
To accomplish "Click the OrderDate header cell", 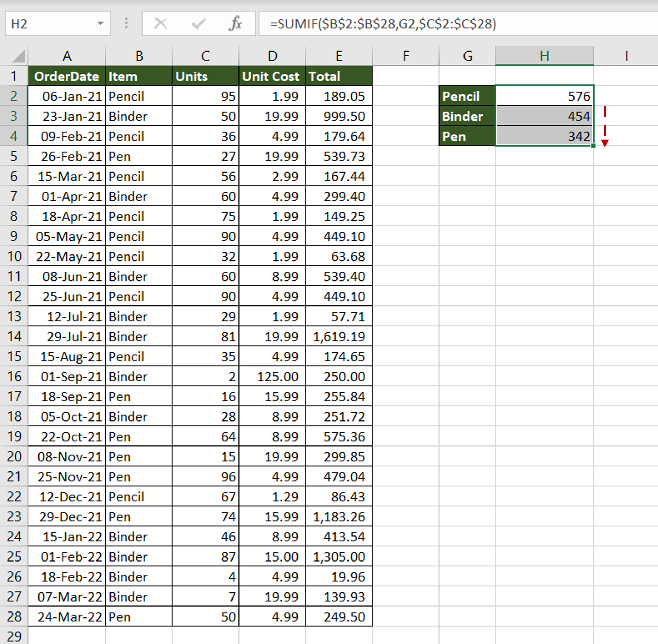I will click(67, 76).
